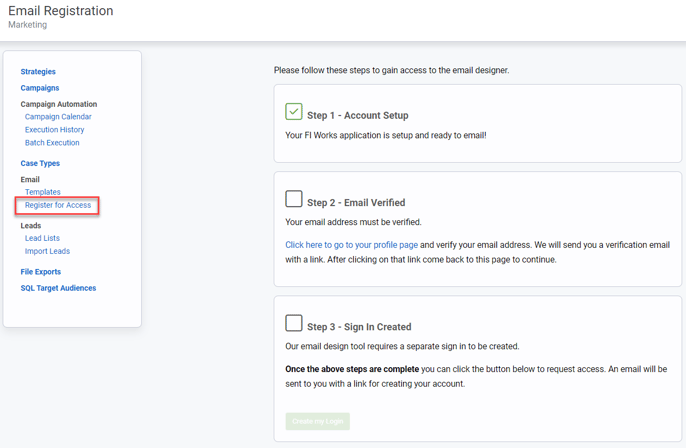The height and width of the screenshot is (448, 686).
Task: Click 'Once the above steps are complete' bold text
Action: (352, 369)
